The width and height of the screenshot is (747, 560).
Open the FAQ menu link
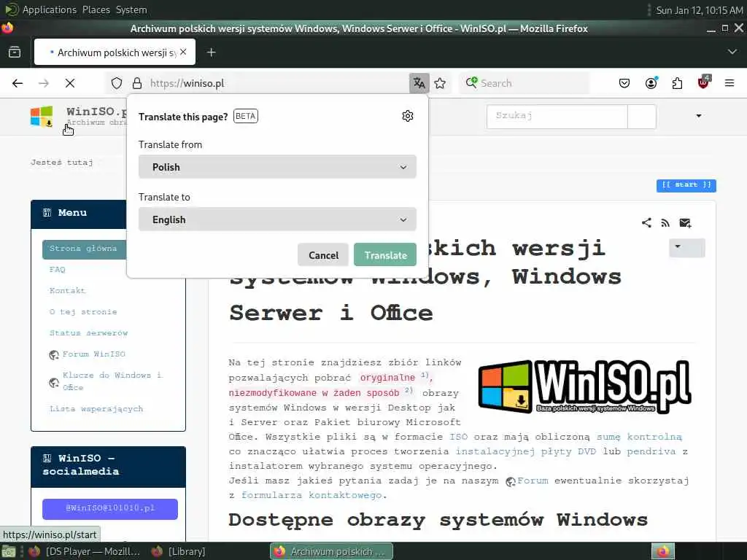tap(57, 270)
